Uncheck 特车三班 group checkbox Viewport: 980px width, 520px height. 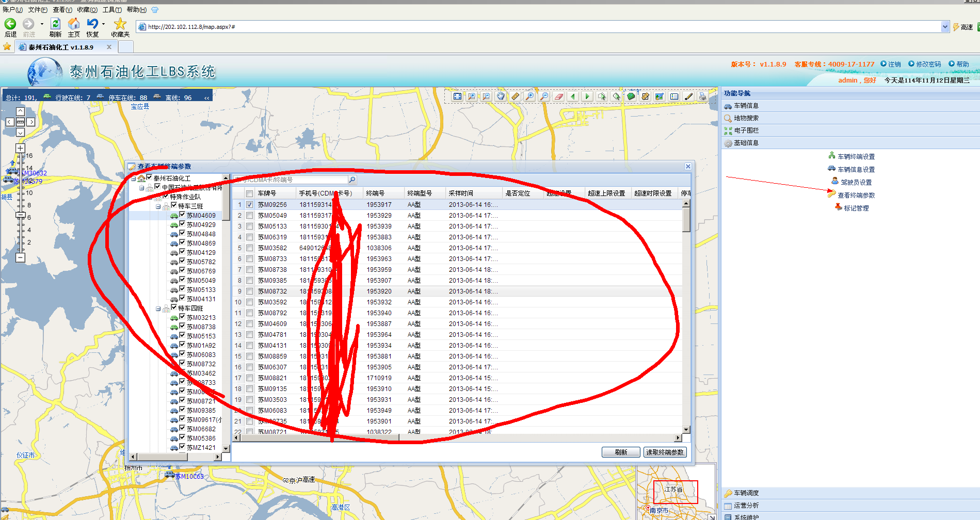click(x=174, y=205)
